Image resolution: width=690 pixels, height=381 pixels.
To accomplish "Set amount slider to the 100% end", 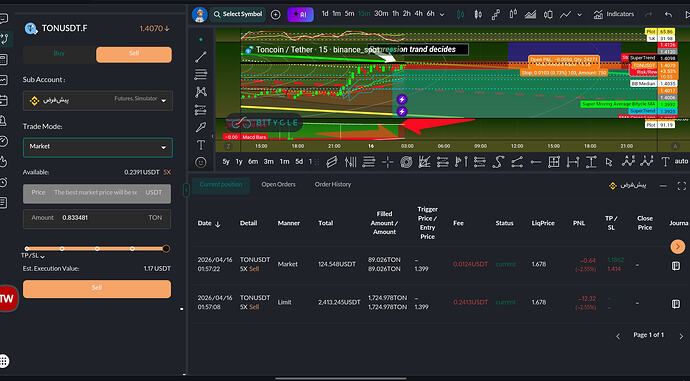I will 166,249.
